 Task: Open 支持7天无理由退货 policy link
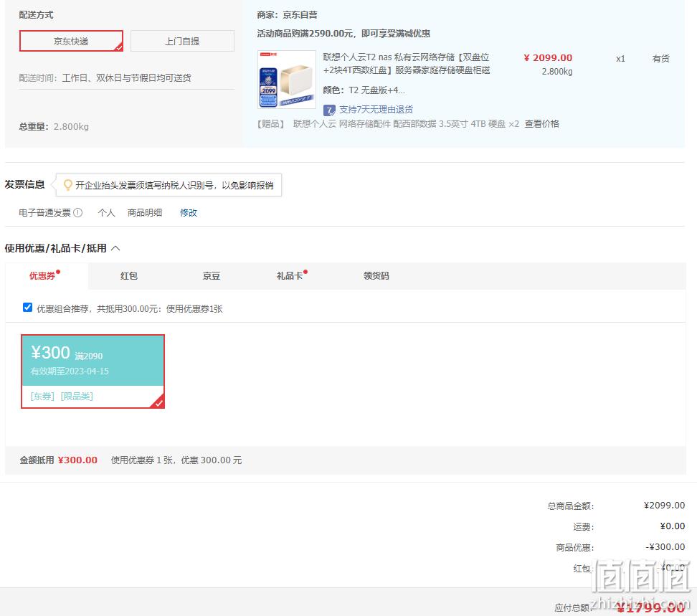[376, 109]
